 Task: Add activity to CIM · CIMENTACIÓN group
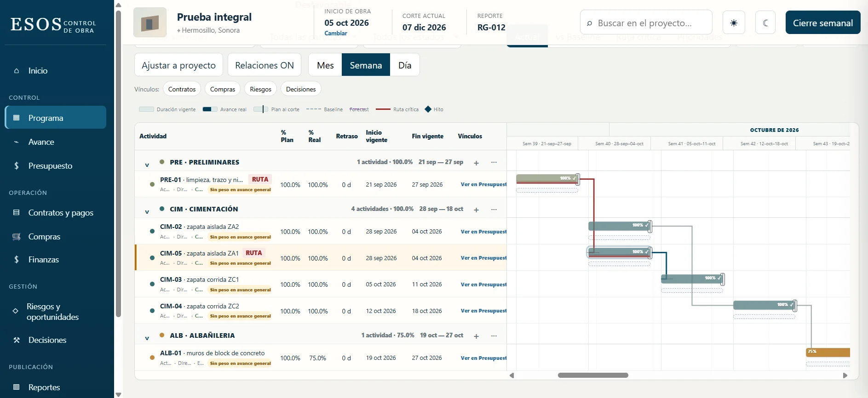click(476, 210)
